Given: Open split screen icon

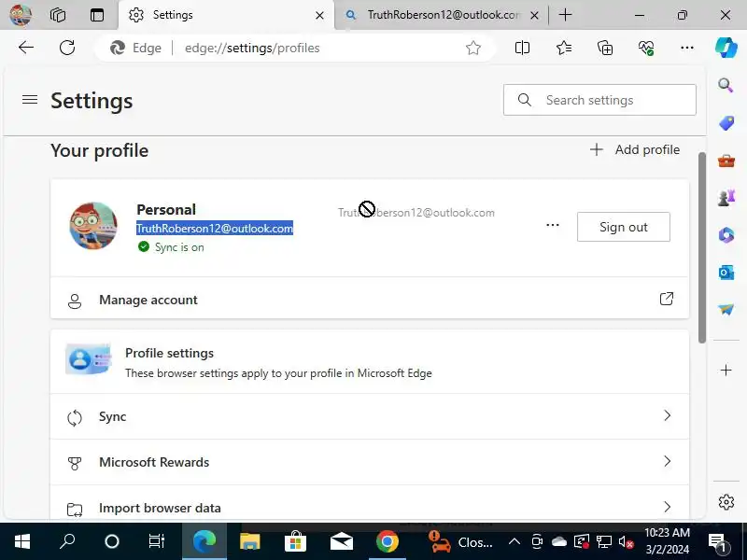Looking at the screenshot, I should point(522,48).
